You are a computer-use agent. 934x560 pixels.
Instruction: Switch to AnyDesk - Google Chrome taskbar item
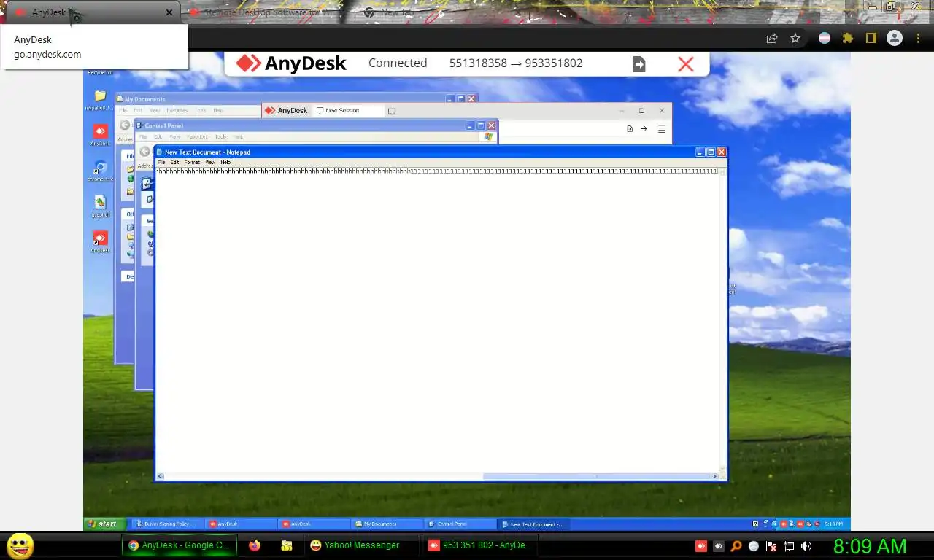point(178,545)
